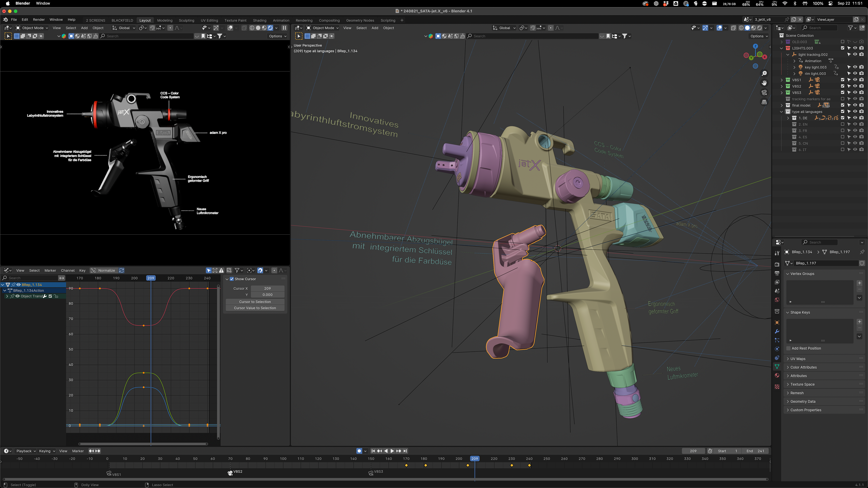Click the graph editor horizontal scrollbar
This screenshot has height=488, width=868.
coord(143,444)
